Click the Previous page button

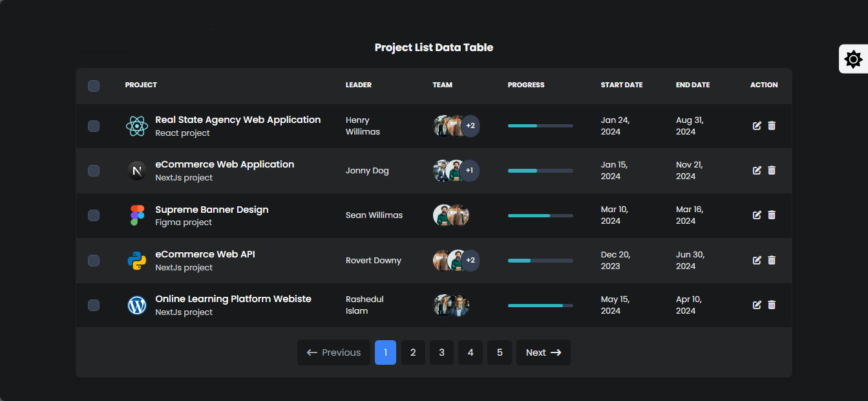[x=333, y=352]
